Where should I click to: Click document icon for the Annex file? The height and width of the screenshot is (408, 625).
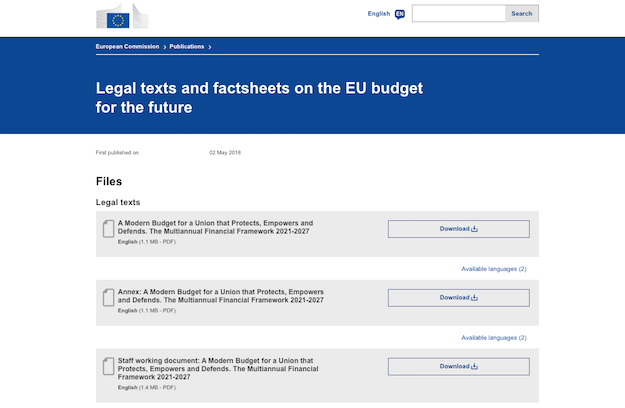click(x=108, y=298)
